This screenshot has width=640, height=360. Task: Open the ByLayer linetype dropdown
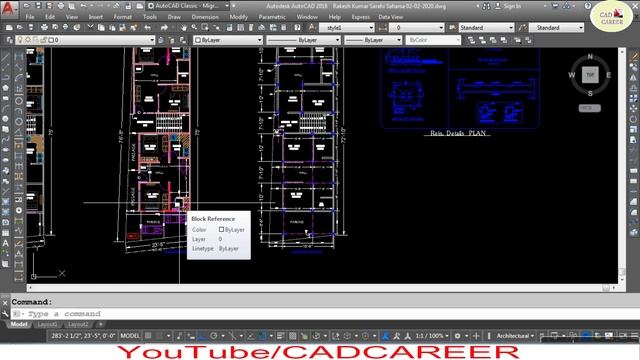click(x=303, y=40)
